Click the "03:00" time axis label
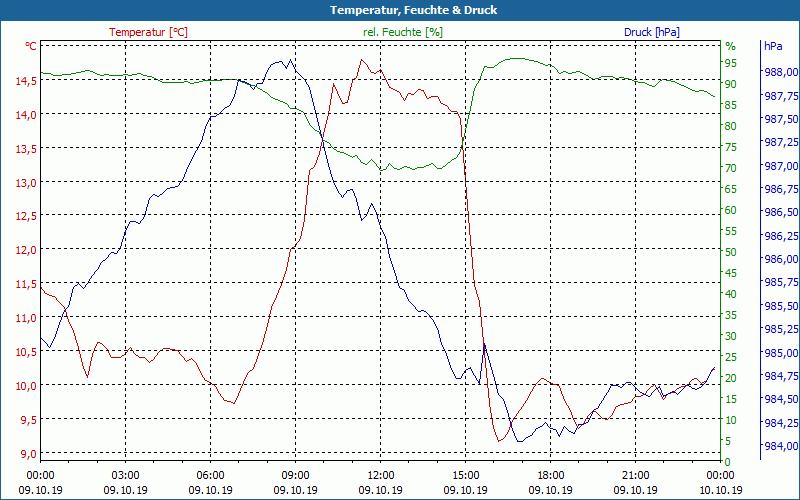The image size is (800, 500). [x=126, y=476]
